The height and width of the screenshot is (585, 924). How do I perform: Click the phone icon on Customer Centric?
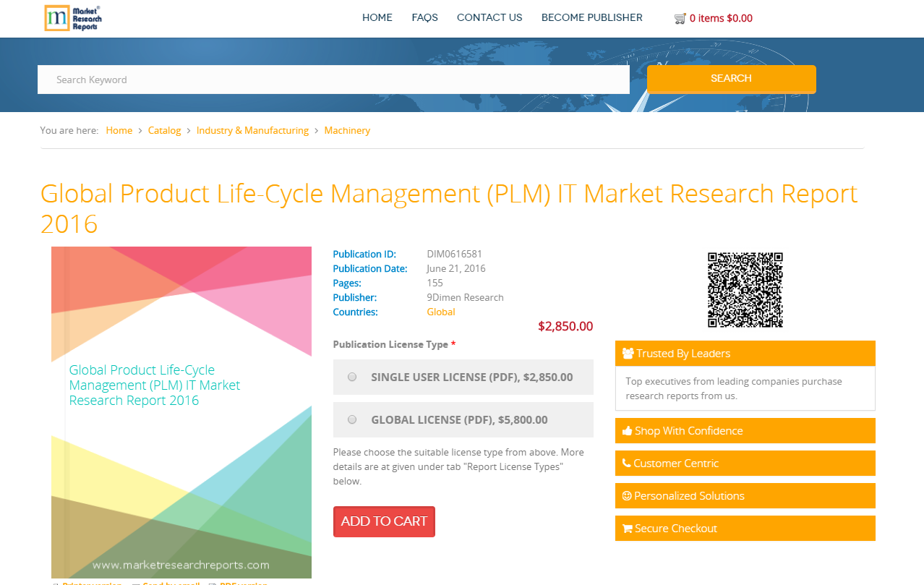(626, 463)
